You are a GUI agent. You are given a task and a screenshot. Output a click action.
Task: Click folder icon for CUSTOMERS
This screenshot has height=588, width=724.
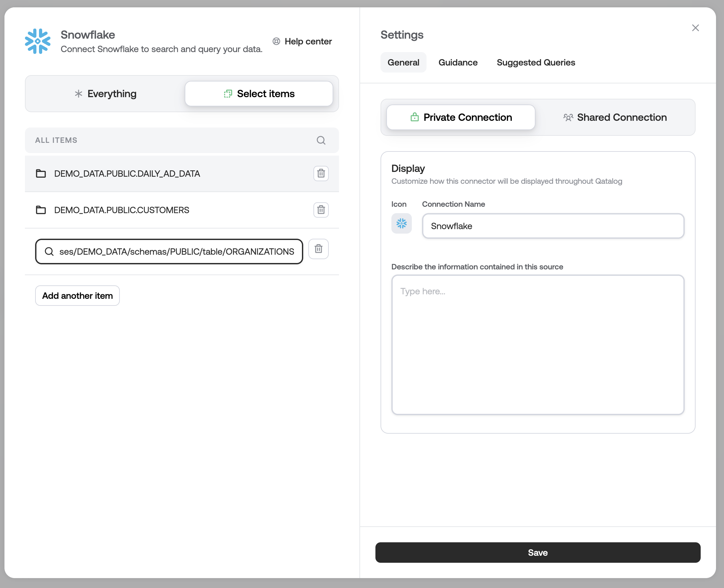click(x=41, y=210)
